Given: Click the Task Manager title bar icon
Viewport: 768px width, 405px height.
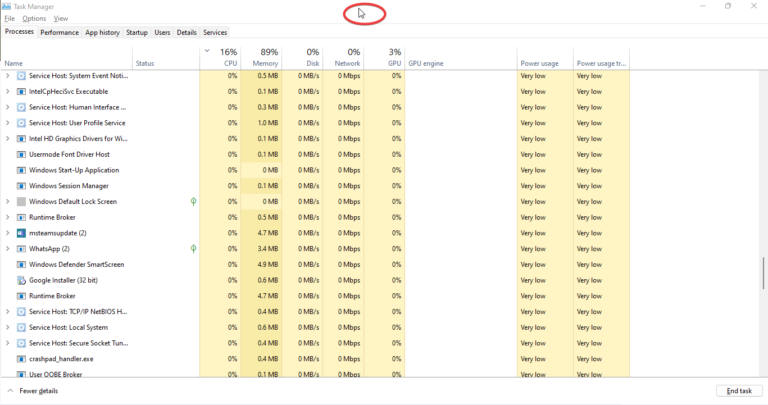Looking at the screenshot, I should [7, 6].
